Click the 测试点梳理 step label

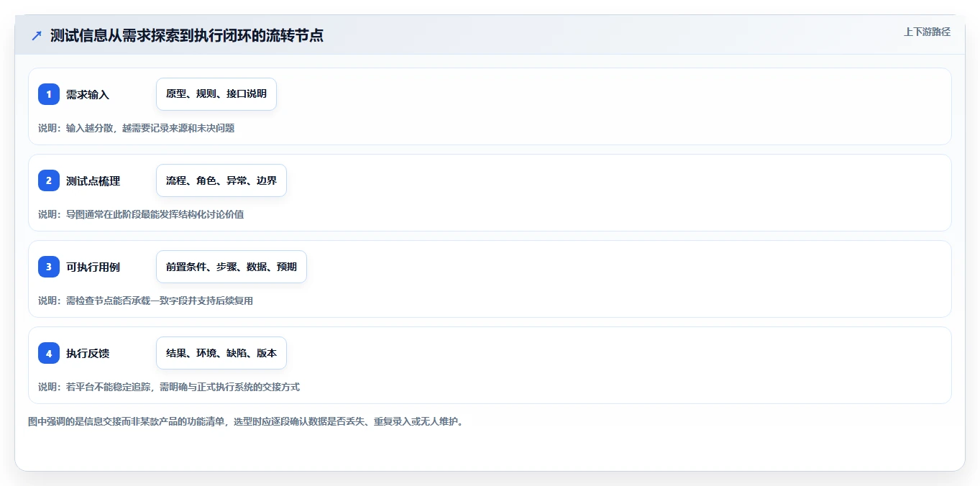tap(93, 180)
